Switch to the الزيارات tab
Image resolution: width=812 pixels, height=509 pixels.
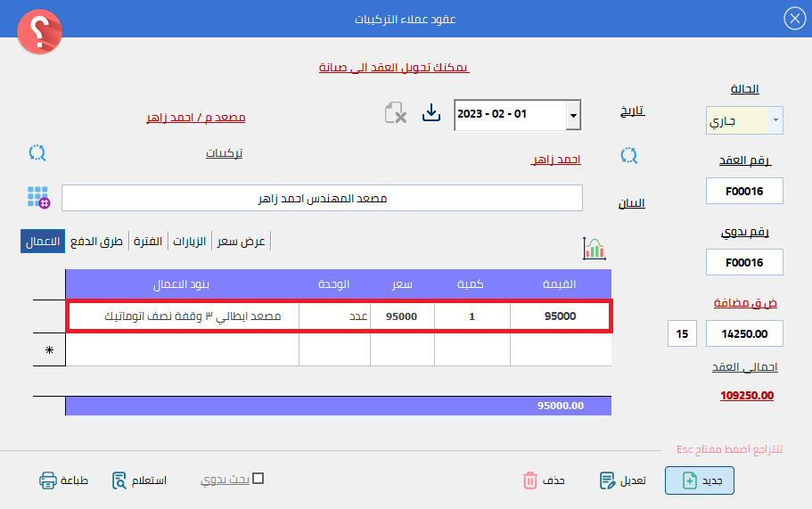click(189, 242)
